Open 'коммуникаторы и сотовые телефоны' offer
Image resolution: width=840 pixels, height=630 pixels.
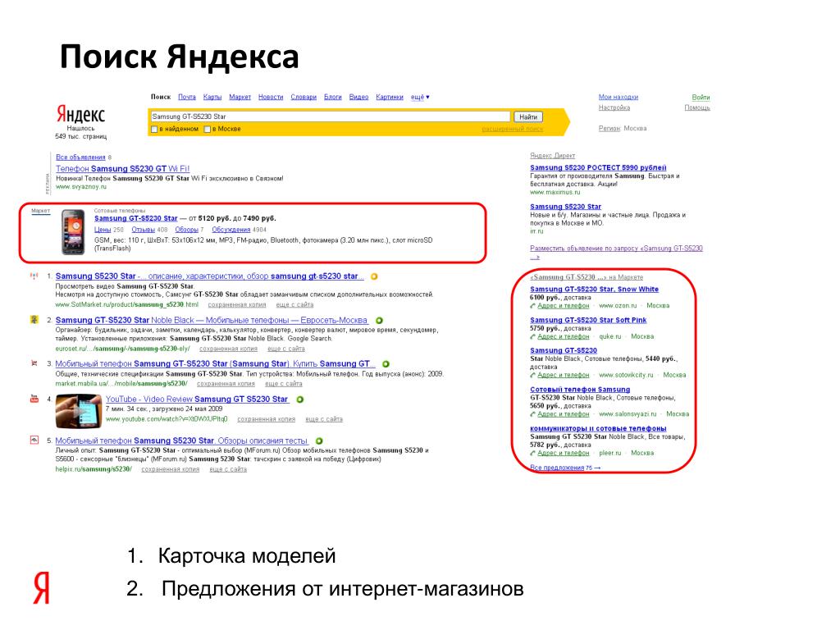pyautogui.click(x=598, y=428)
